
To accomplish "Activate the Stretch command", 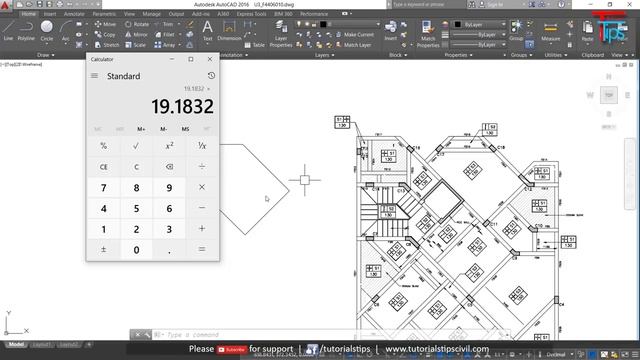I will pyautogui.click(x=107, y=45).
